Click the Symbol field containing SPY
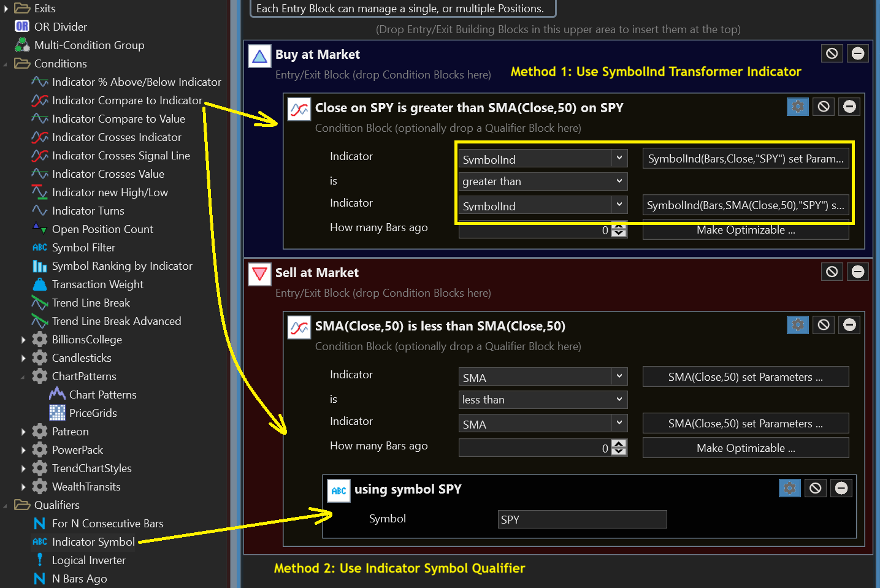The width and height of the screenshot is (880, 588). tap(581, 519)
